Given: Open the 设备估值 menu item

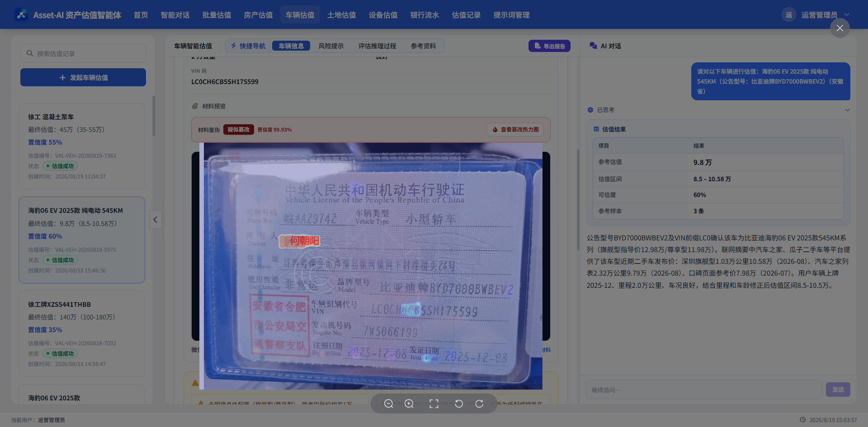Looking at the screenshot, I should pyautogui.click(x=383, y=15).
